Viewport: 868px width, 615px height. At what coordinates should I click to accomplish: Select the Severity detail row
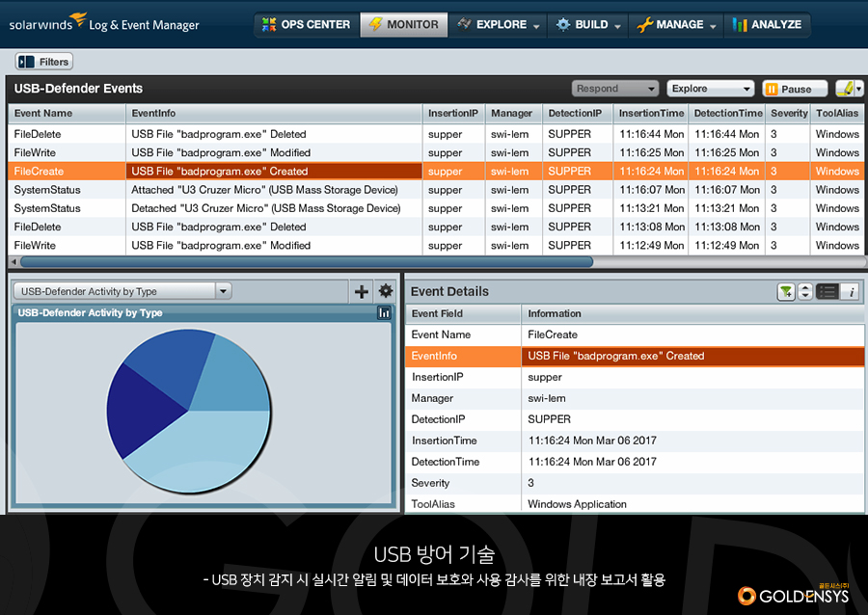click(x=635, y=483)
